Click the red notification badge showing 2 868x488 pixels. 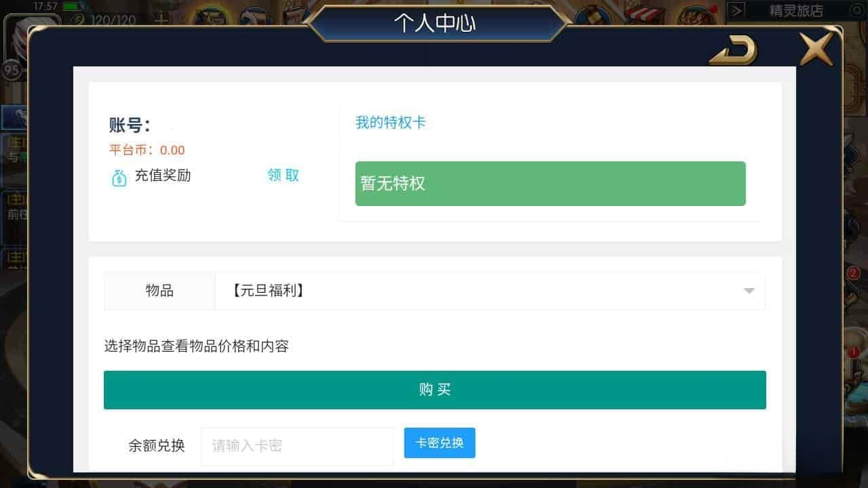point(853,273)
